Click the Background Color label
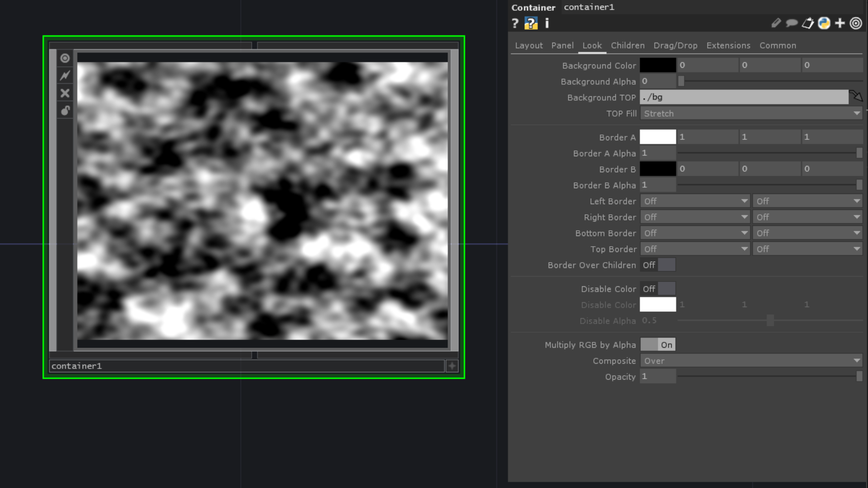Screen dimensions: 868x488 (x=599, y=65)
